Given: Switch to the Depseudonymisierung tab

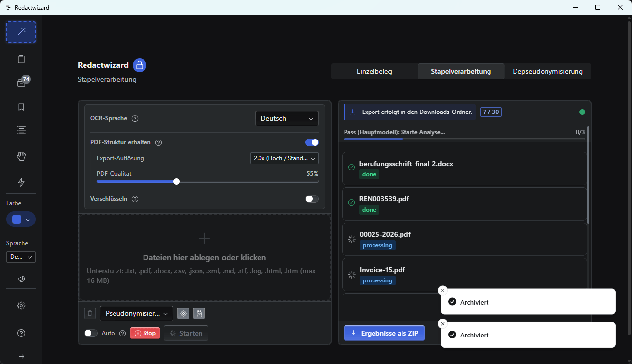Looking at the screenshot, I should coord(548,71).
